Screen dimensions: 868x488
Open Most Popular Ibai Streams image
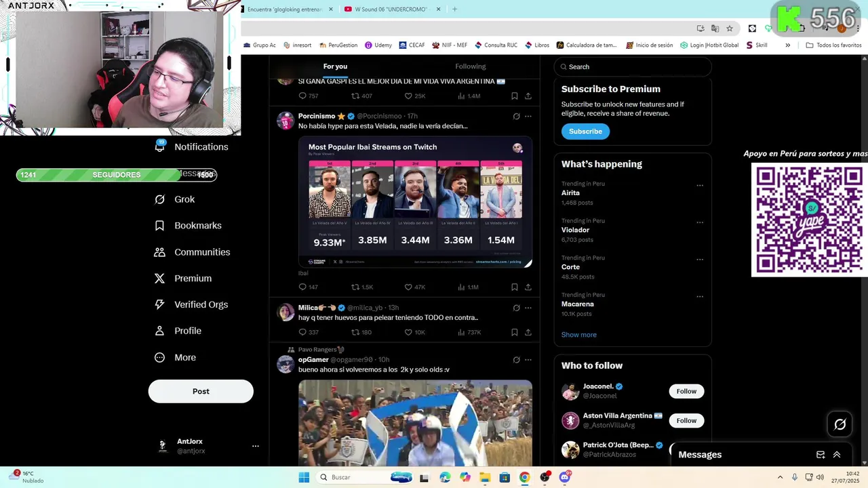pos(415,202)
